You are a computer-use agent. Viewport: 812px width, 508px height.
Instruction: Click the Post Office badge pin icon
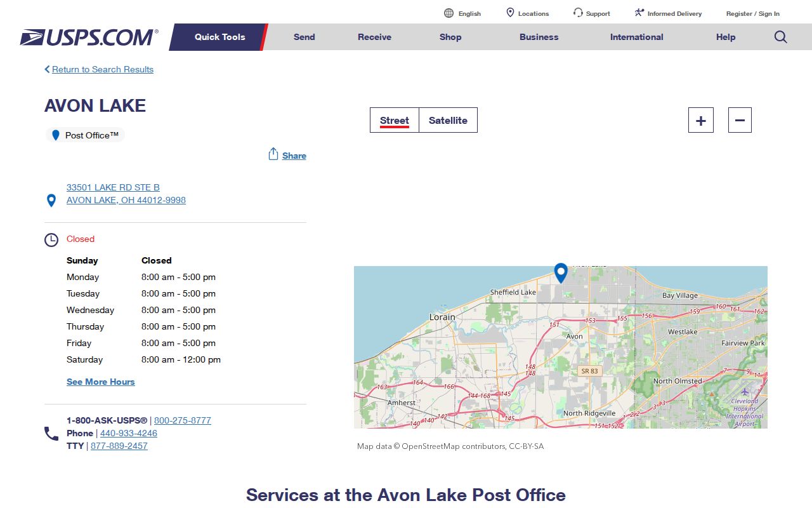pyautogui.click(x=56, y=135)
